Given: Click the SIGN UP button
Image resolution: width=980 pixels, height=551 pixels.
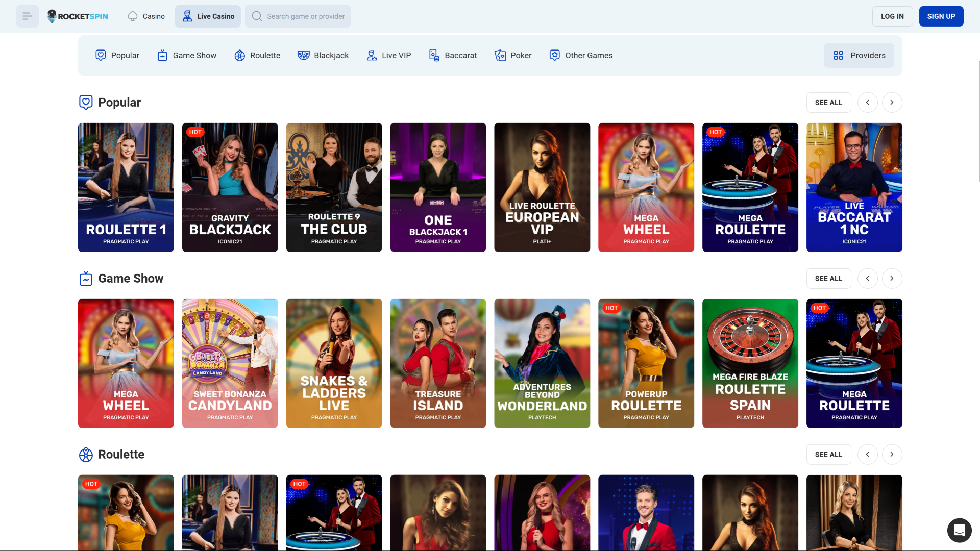Looking at the screenshot, I should pos(941,16).
